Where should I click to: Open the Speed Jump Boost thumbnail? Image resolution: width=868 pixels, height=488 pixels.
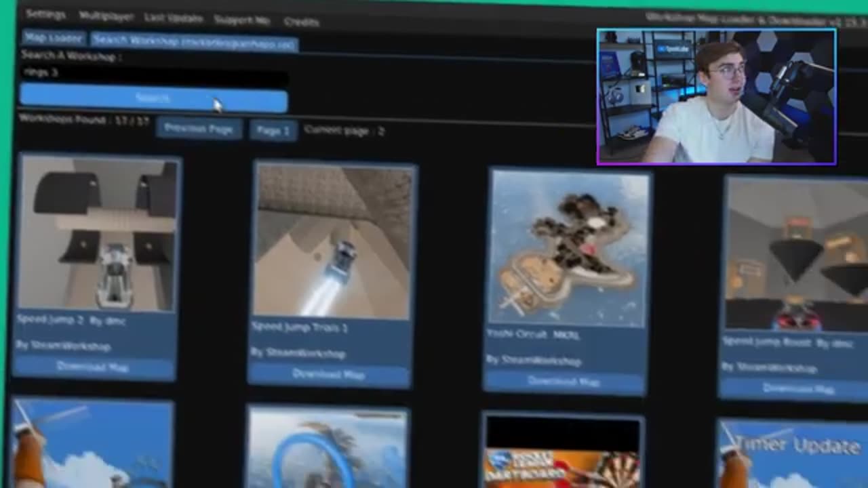click(x=797, y=255)
